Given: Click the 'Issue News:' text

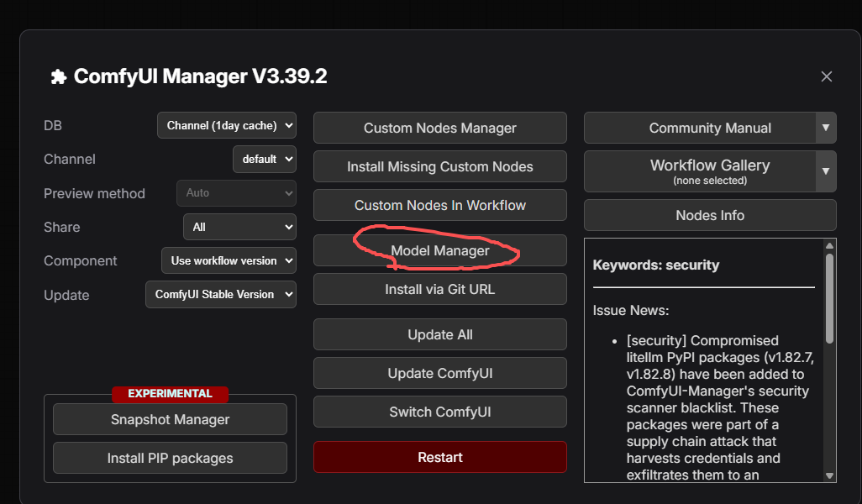Looking at the screenshot, I should click(631, 310).
